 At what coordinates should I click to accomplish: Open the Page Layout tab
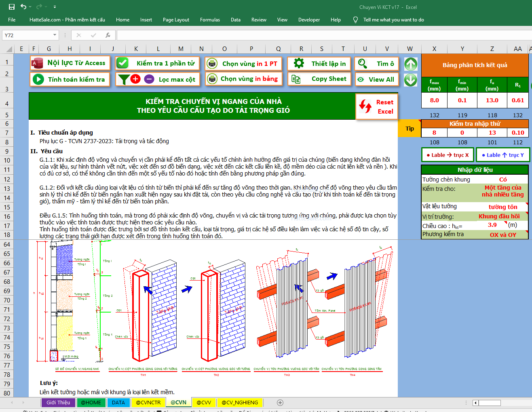point(176,19)
